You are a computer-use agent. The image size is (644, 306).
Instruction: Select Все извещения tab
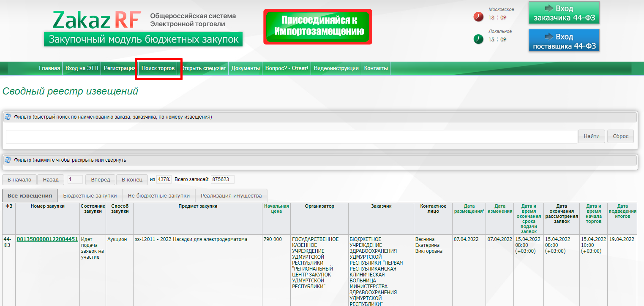click(30, 195)
